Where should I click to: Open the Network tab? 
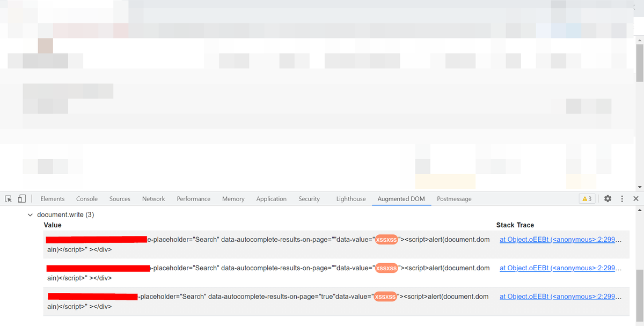[x=153, y=199]
